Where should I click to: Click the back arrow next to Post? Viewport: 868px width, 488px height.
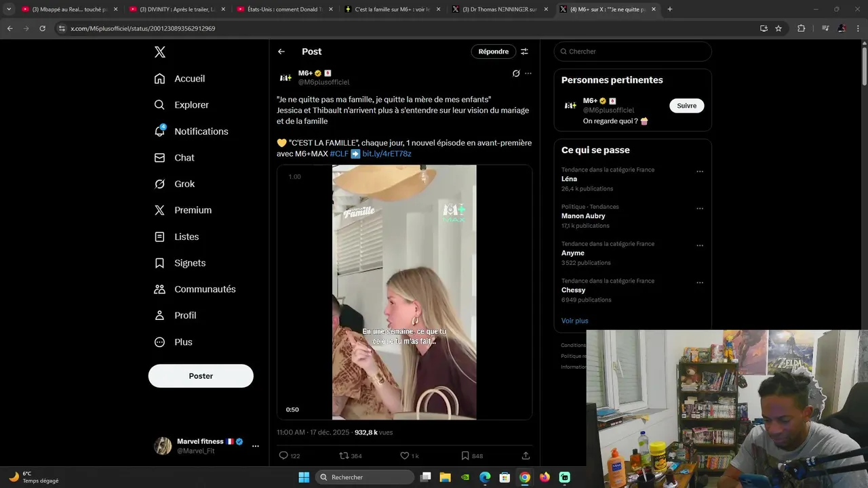pos(281,52)
